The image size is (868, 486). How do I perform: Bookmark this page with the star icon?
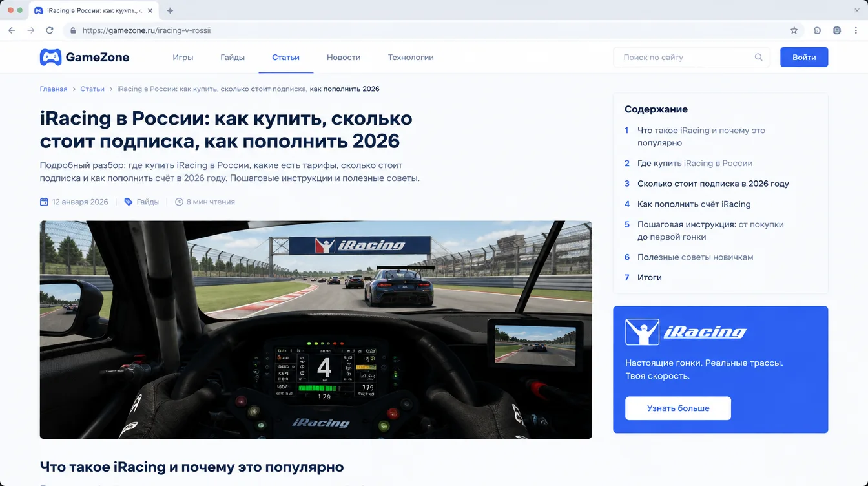tap(794, 30)
